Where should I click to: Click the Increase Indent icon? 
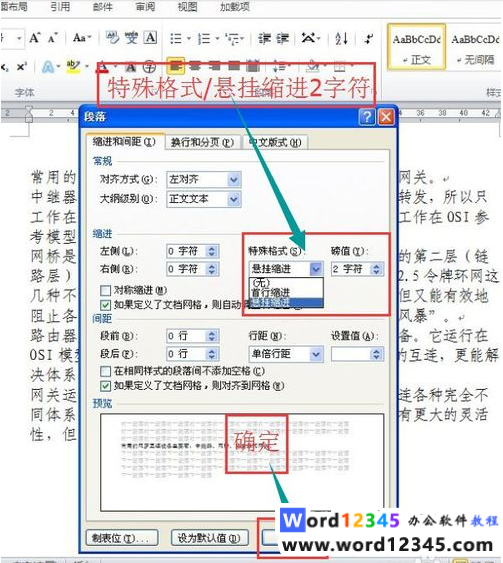coord(282,38)
